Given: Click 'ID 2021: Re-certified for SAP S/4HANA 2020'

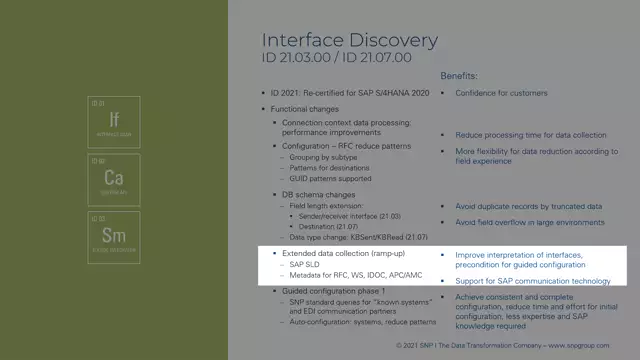Looking at the screenshot, I should pyautogui.click(x=350, y=93).
